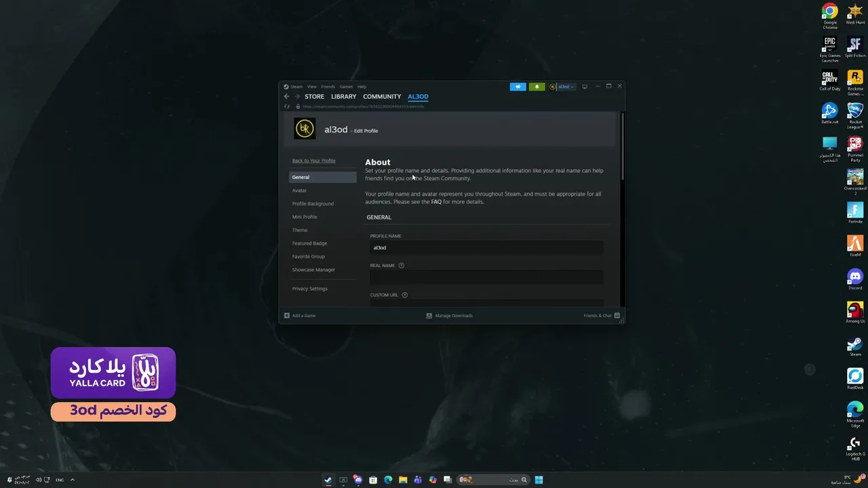Go to the LIBRARY tab

[x=343, y=96]
